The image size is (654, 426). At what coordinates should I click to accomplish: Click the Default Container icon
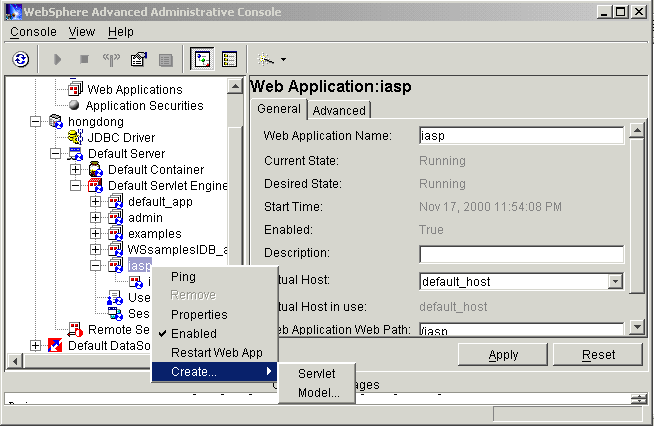pos(96,169)
